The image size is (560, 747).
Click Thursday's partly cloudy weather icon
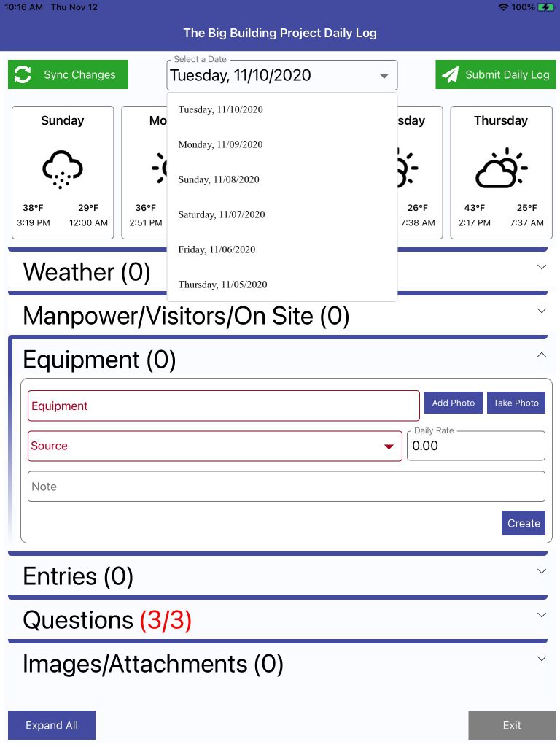click(501, 168)
